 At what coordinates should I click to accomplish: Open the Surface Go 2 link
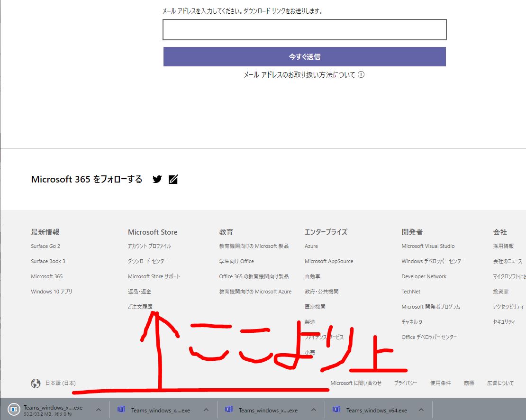coord(45,246)
